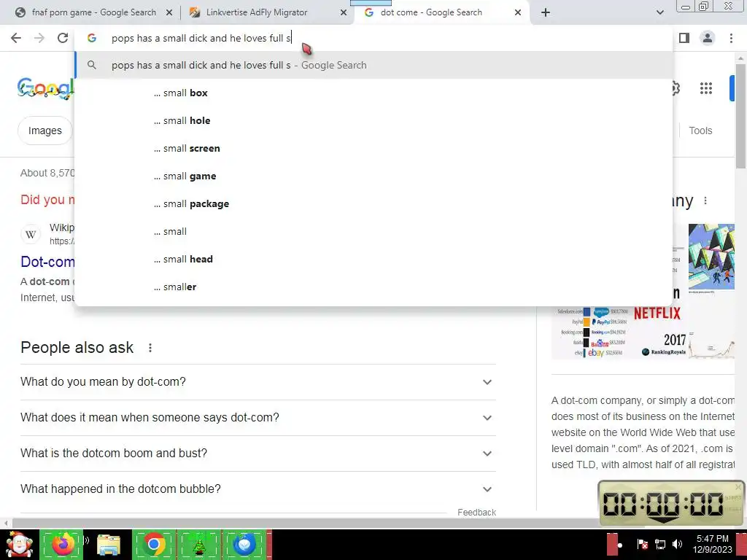Click the Action Center flag icon
The width and height of the screenshot is (747, 560).
[642, 544]
